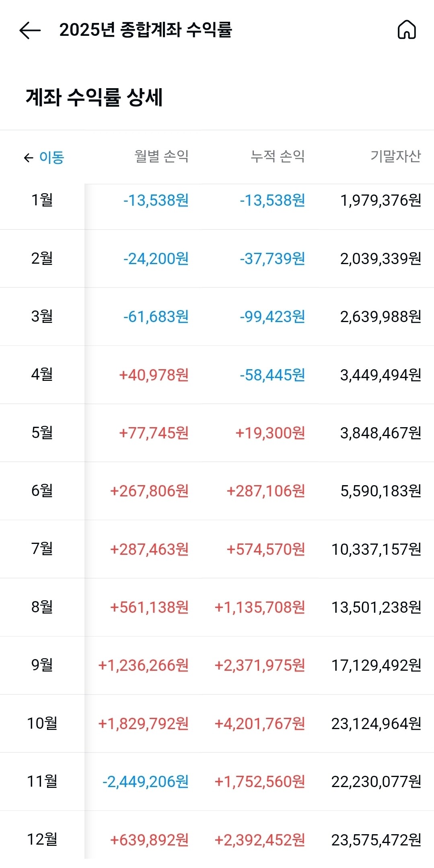
Task: Open the home icon at top right
Action: 407,30
